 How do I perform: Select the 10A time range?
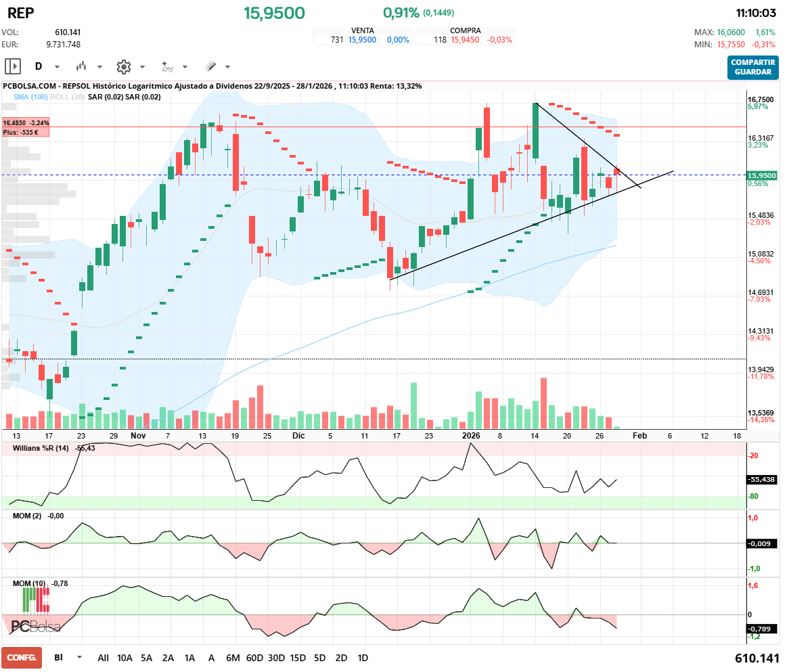tap(125, 658)
